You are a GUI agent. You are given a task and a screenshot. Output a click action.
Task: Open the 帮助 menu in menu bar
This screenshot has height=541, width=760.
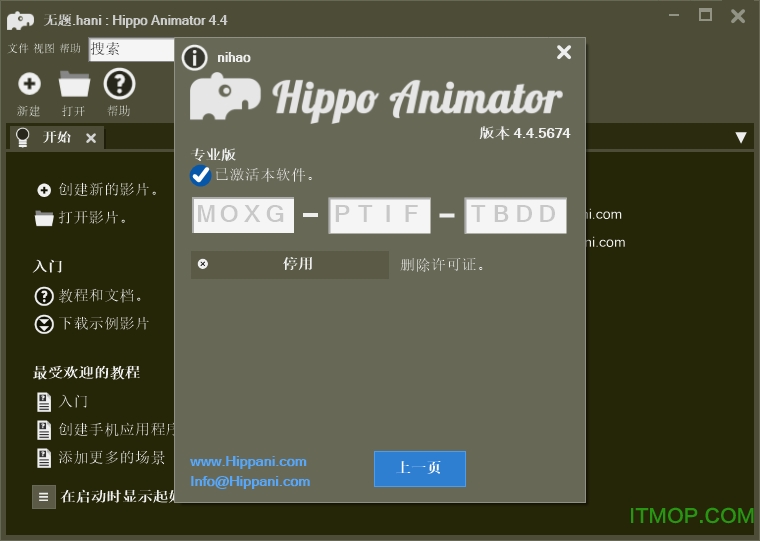tap(70, 48)
